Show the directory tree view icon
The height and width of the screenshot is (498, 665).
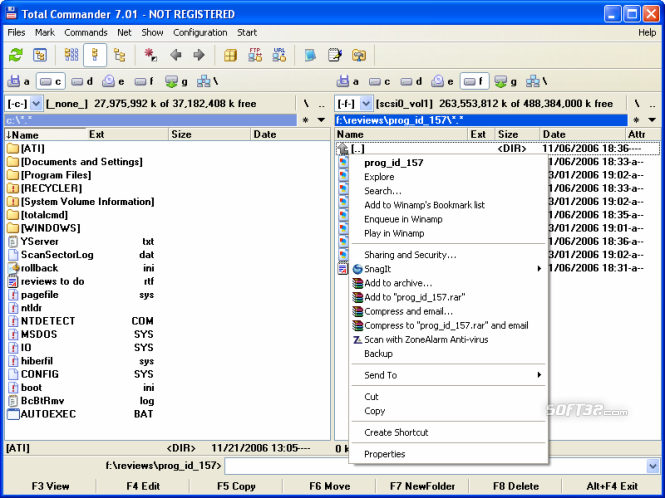pos(120,55)
